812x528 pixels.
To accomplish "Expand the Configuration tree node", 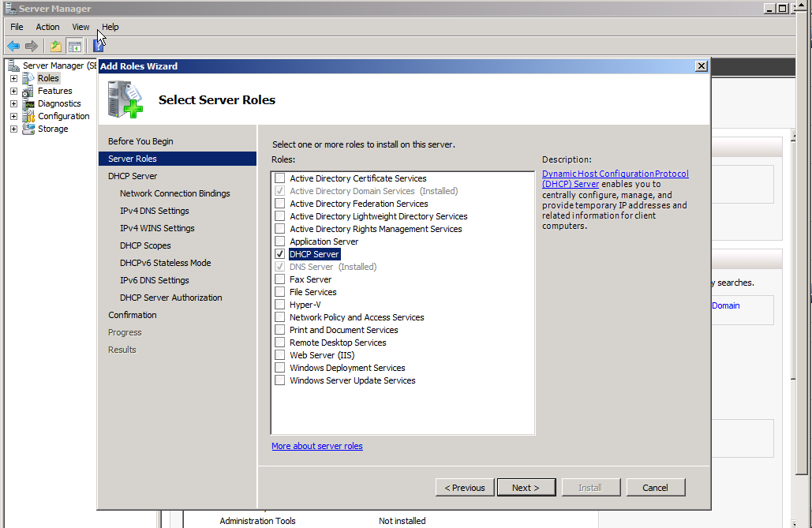I will (14, 116).
